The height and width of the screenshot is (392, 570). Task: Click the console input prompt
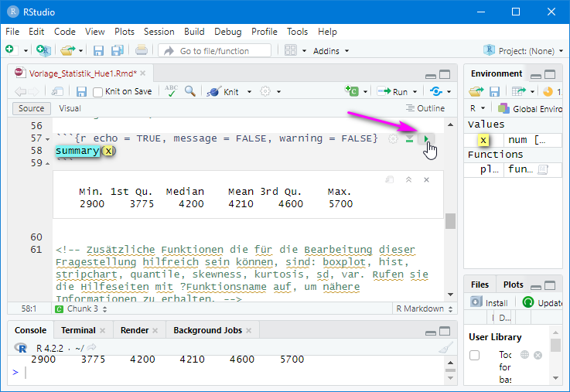[x=225, y=373]
